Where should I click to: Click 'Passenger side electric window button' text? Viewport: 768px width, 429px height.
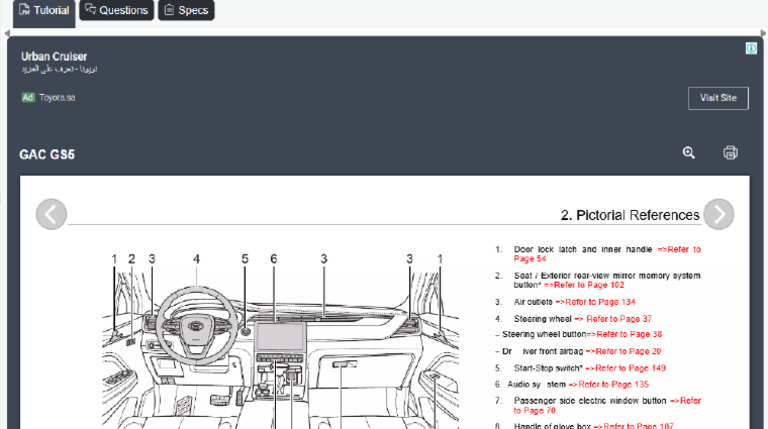(x=590, y=401)
